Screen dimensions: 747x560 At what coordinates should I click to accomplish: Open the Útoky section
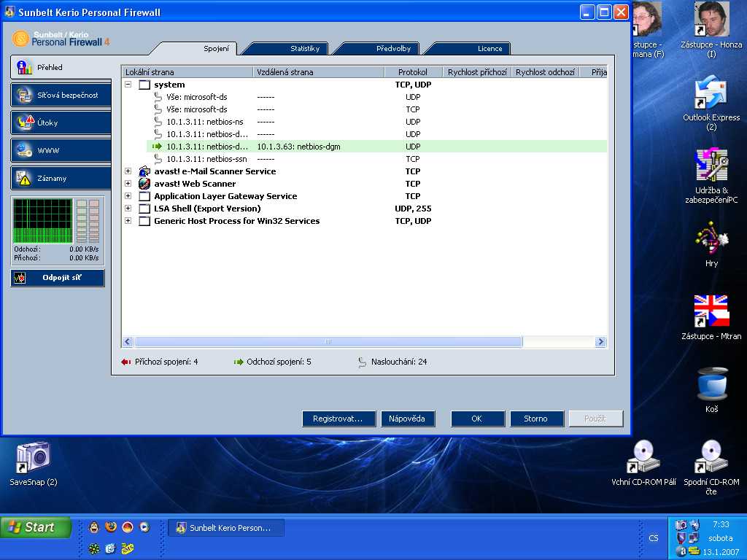(61, 122)
